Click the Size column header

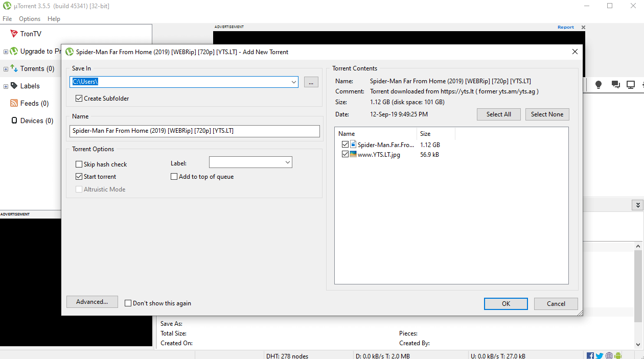click(436, 133)
